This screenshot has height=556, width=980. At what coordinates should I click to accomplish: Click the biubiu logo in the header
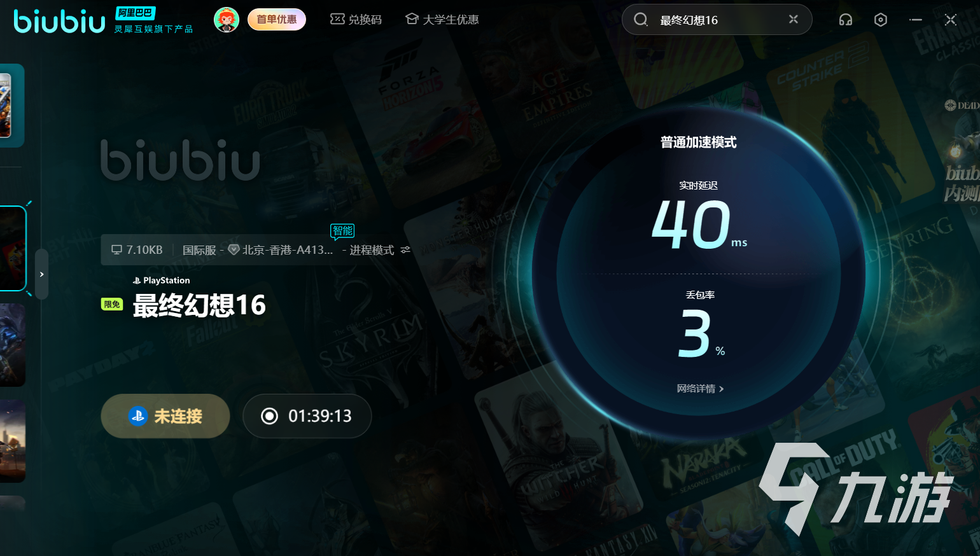pos(59,21)
